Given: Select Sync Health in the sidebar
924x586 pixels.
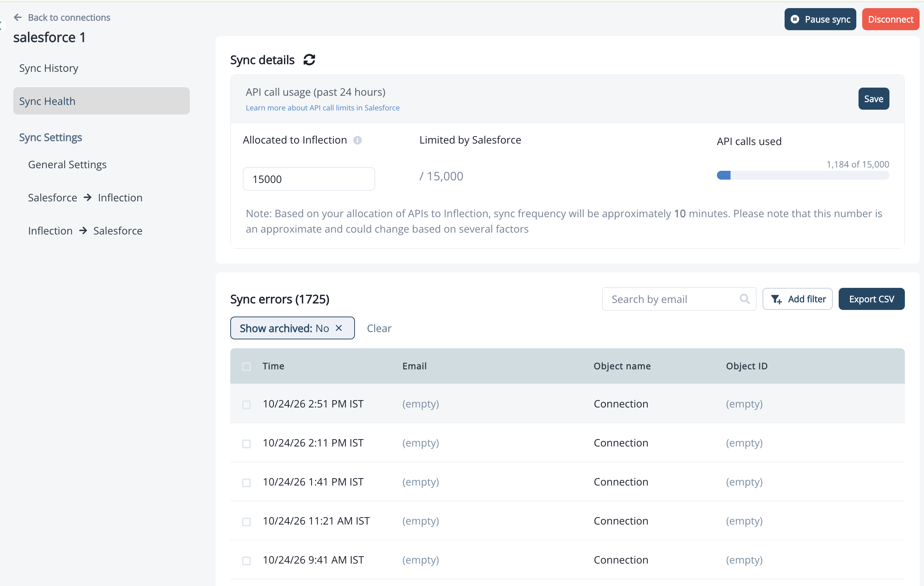Looking at the screenshot, I should tap(101, 101).
